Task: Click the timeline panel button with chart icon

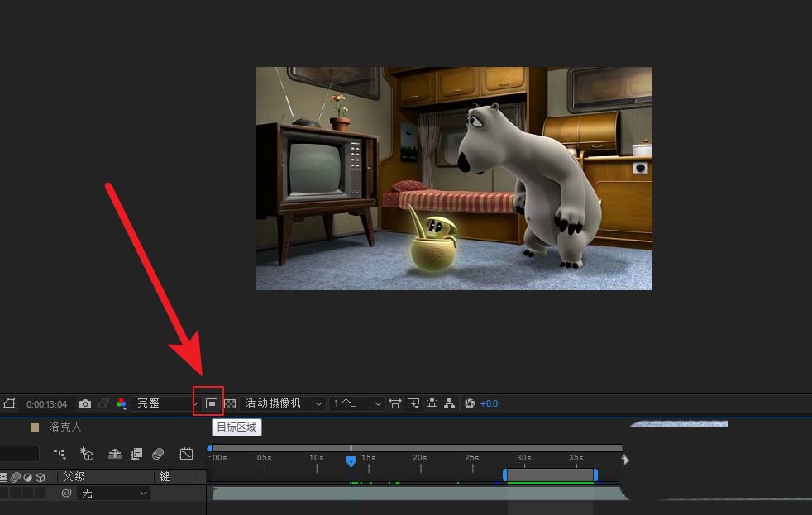Action: pyautogui.click(x=431, y=403)
